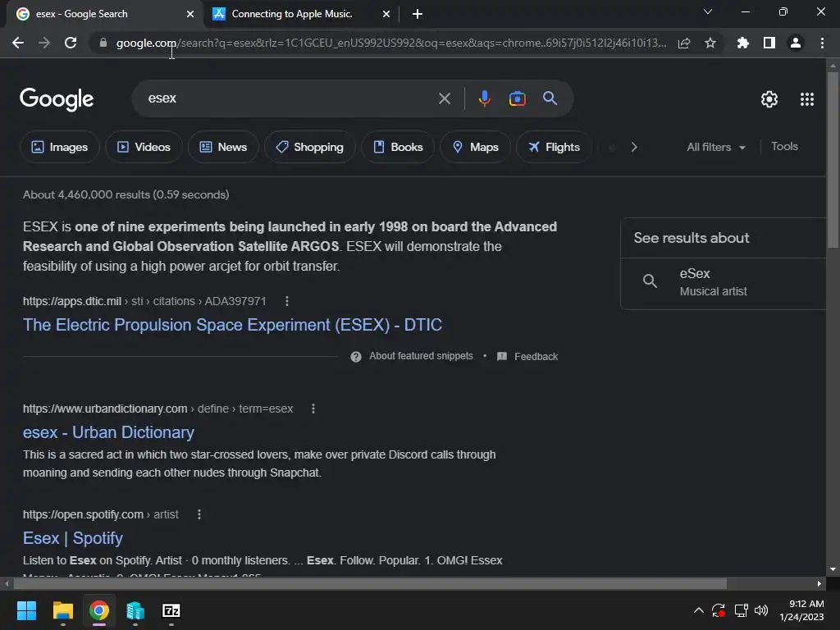The image size is (840, 630).
Task: Close the esex Google Search tab
Action: point(190,14)
